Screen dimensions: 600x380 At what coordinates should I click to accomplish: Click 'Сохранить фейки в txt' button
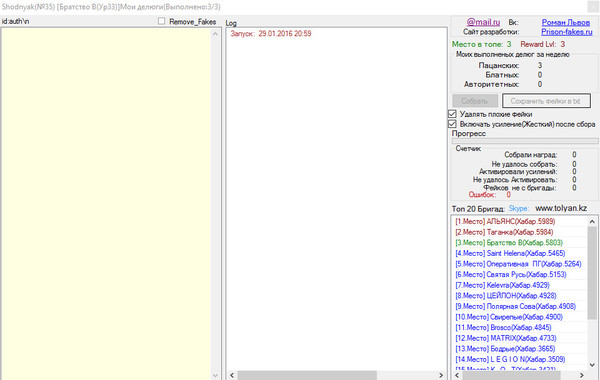pyautogui.click(x=546, y=101)
